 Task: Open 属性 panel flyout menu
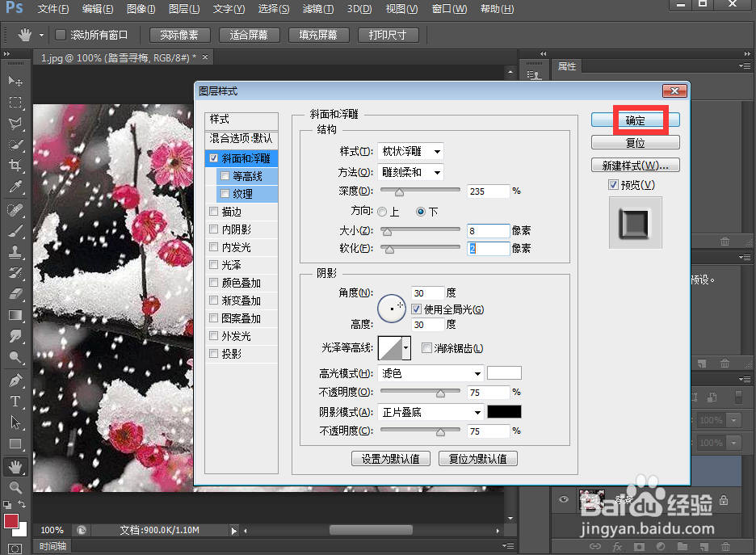click(x=745, y=65)
